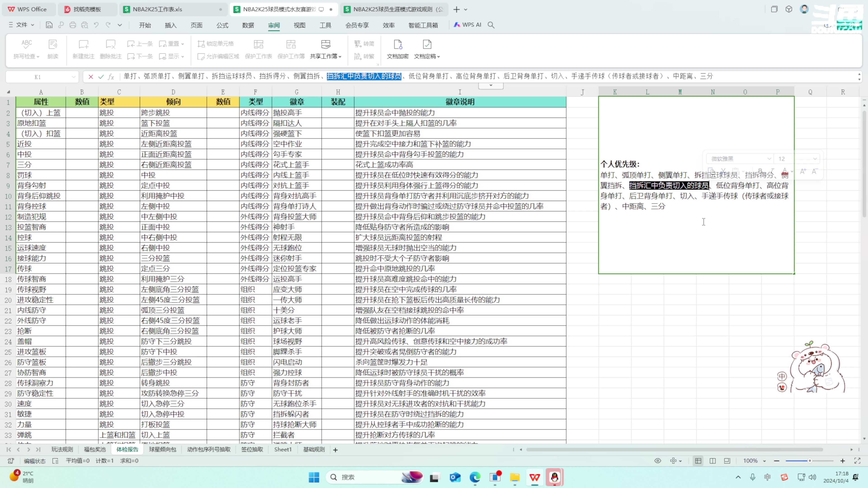Click the 保护工作表 protect sheet icon
This screenshot has width=868, height=488.
[x=258, y=44]
